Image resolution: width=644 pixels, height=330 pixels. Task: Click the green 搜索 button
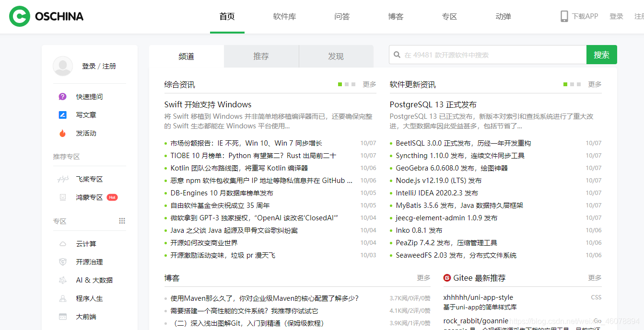[602, 55]
